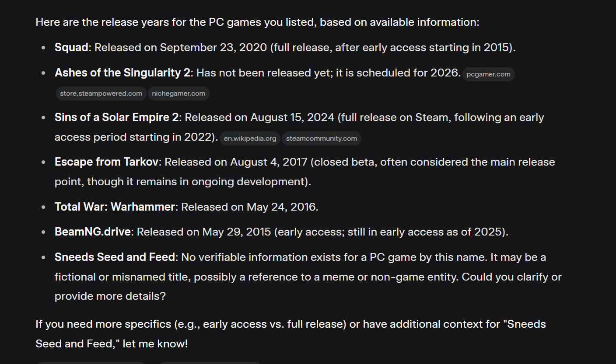Click the second suggestion button below the reply
The height and width of the screenshot is (364, 616).
coord(209,363)
